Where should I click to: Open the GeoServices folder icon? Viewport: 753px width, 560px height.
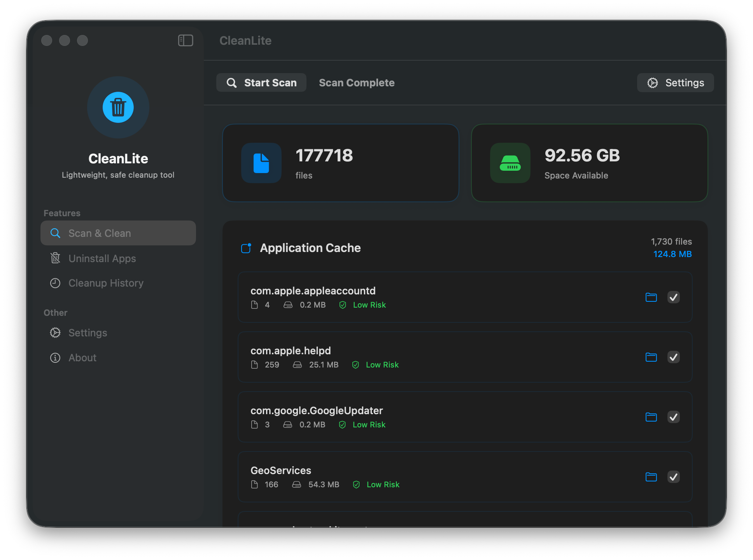point(651,477)
